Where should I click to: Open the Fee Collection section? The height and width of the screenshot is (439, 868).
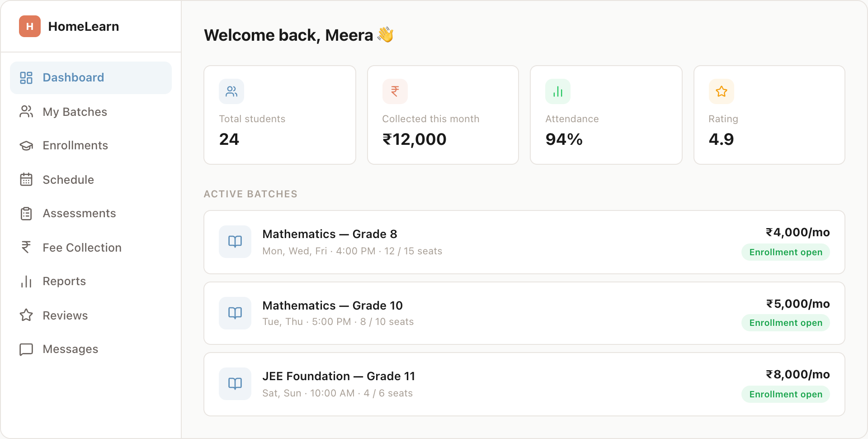pyautogui.click(x=82, y=247)
